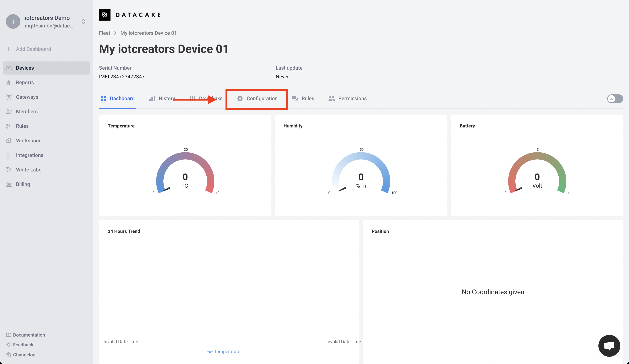Click the Permissions people icon

click(x=332, y=99)
